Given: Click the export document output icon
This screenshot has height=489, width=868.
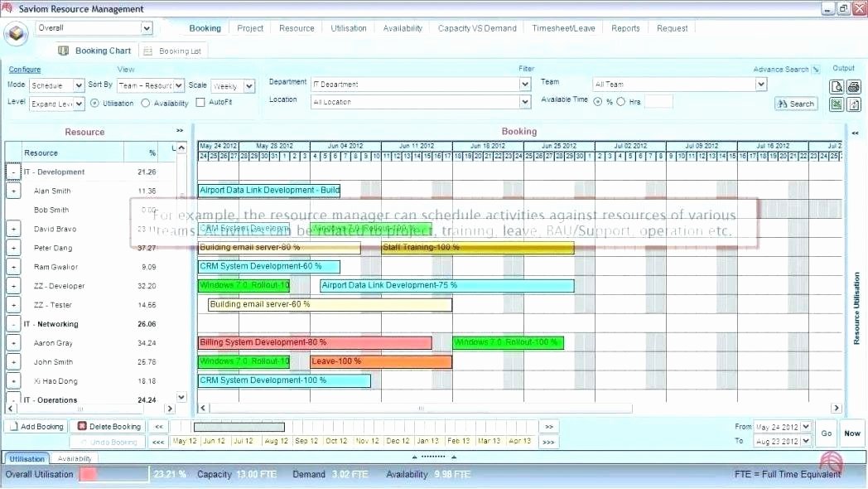Looking at the screenshot, I should click(x=854, y=104).
